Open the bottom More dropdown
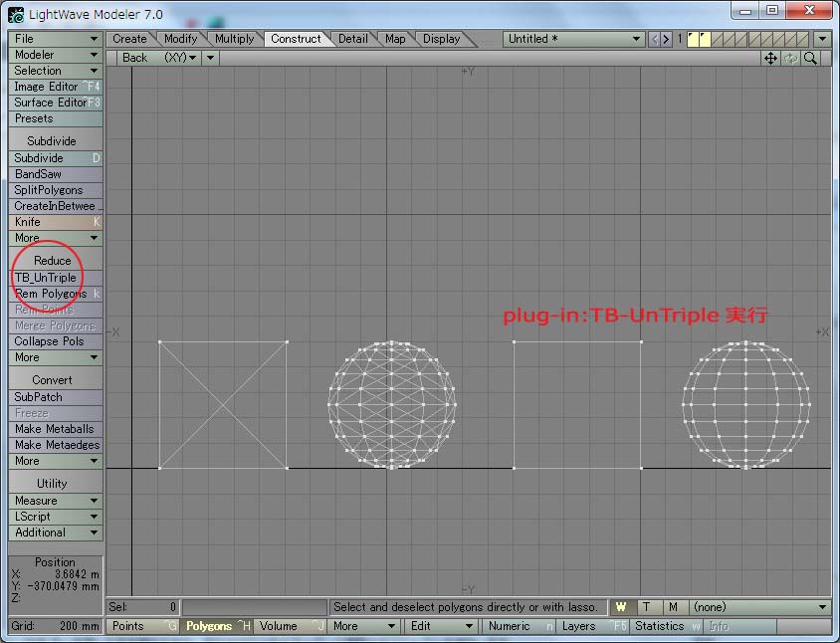 363,626
